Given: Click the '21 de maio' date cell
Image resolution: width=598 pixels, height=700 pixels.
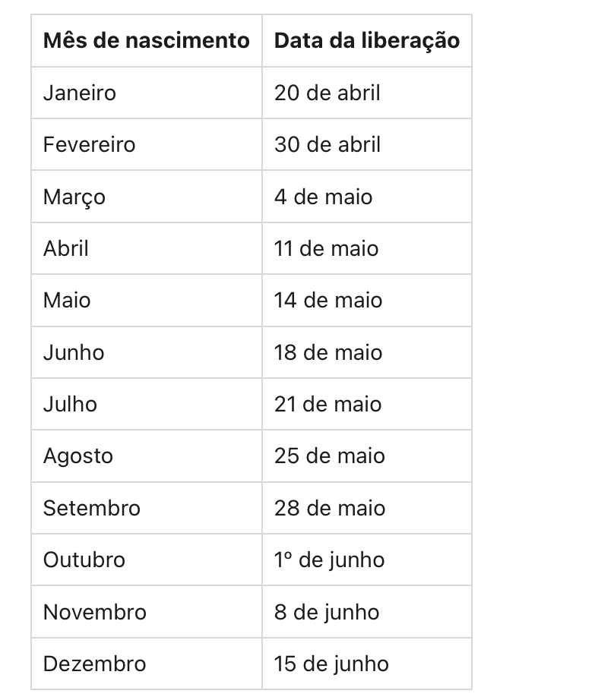Looking at the screenshot, I should 327,404.
